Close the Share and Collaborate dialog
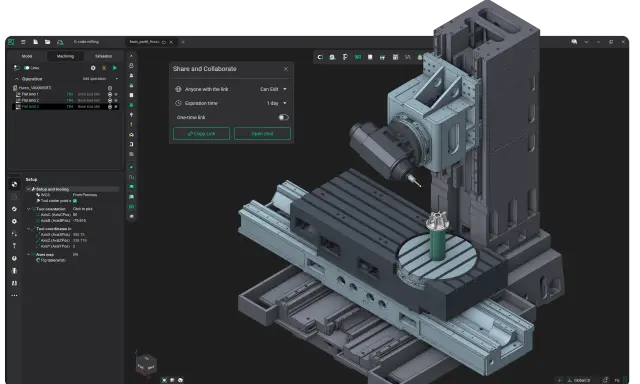 click(x=286, y=69)
